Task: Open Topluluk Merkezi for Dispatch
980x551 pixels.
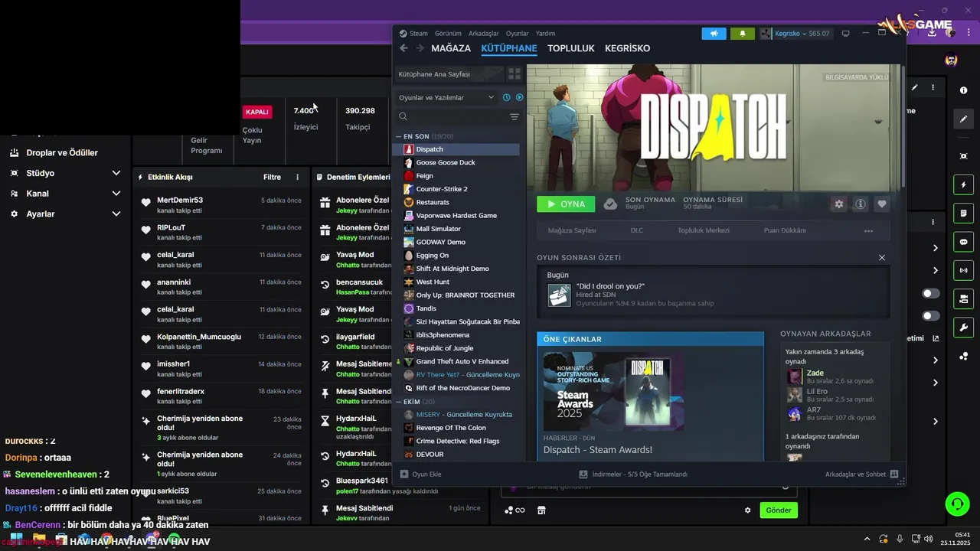Action: point(704,230)
